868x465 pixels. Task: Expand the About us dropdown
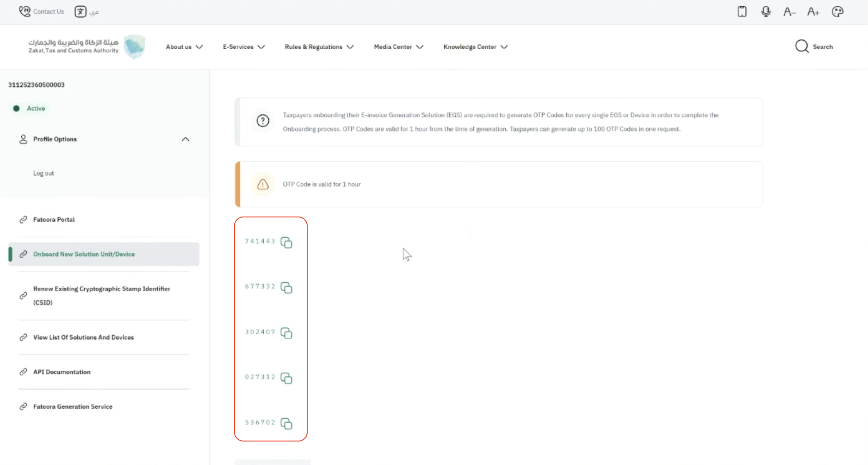[x=184, y=47]
